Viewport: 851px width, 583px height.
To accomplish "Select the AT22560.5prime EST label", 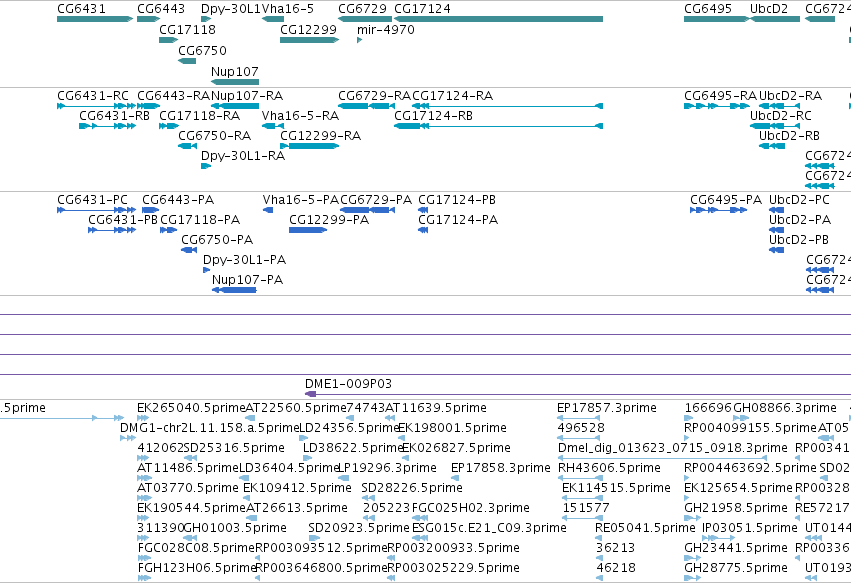I will pos(296,408).
